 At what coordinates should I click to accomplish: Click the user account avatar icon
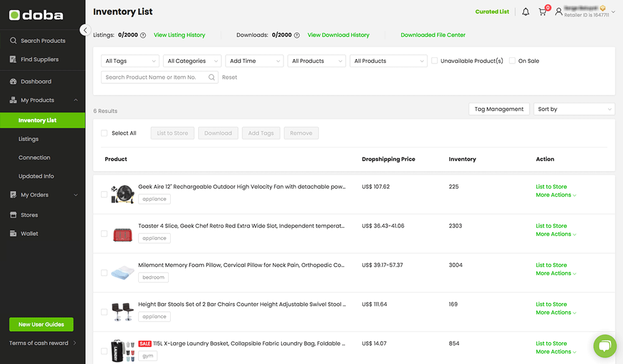tap(558, 11)
